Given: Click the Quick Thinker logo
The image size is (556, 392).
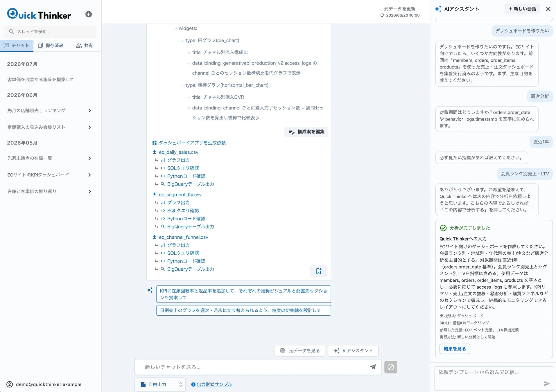Looking at the screenshot, I should click(x=39, y=14).
